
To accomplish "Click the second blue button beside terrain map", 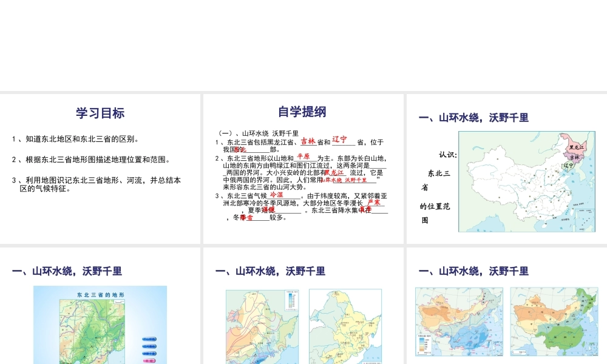I will [x=149, y=346].
